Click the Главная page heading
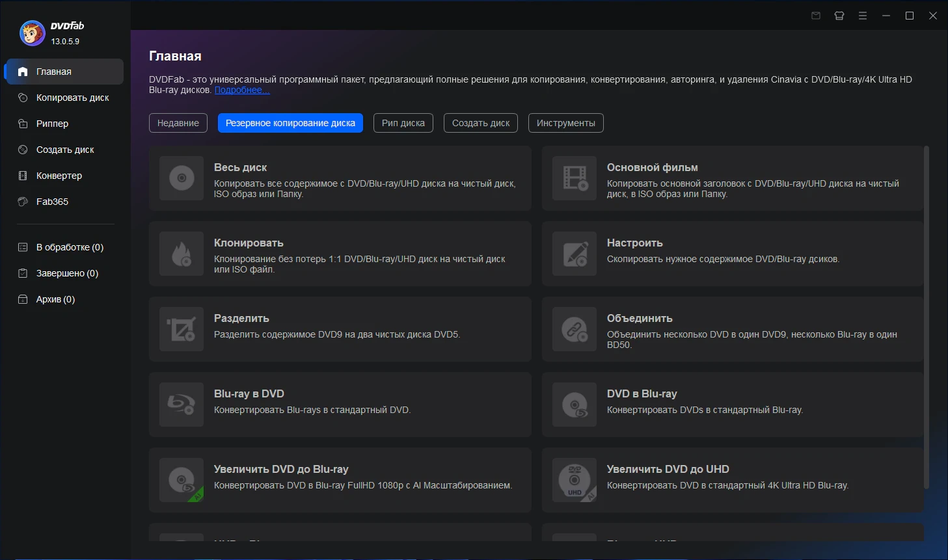Screen dimensions: 948x560 coord(175,56)
